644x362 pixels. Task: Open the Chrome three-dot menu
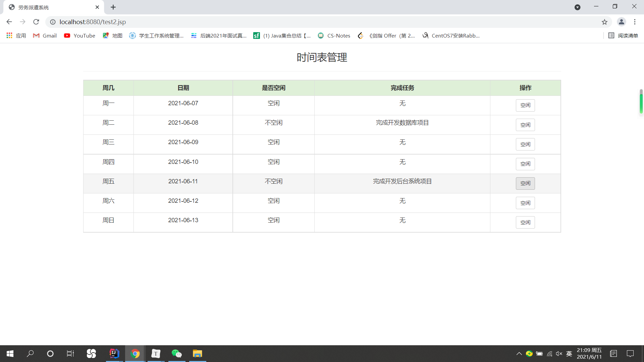point(635,22)
